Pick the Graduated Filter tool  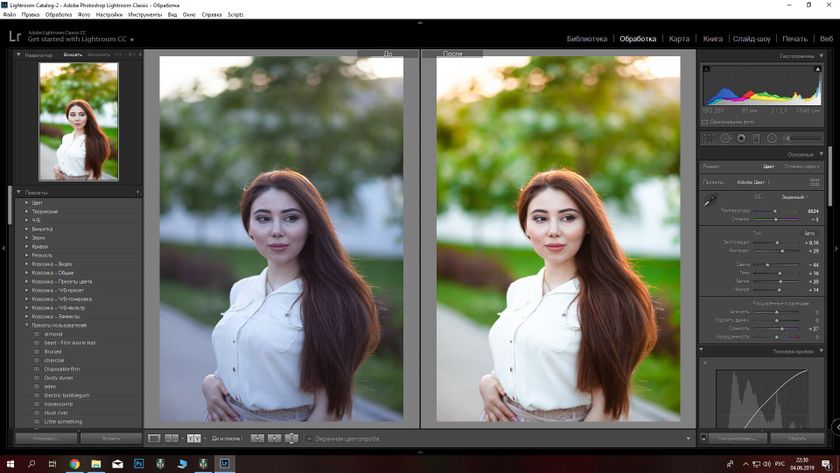[756, 138]
